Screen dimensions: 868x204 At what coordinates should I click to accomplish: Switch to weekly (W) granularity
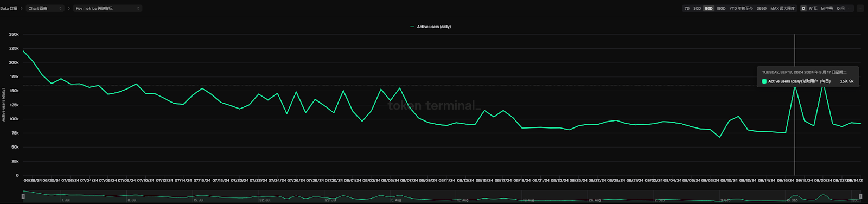pos(813,8)
